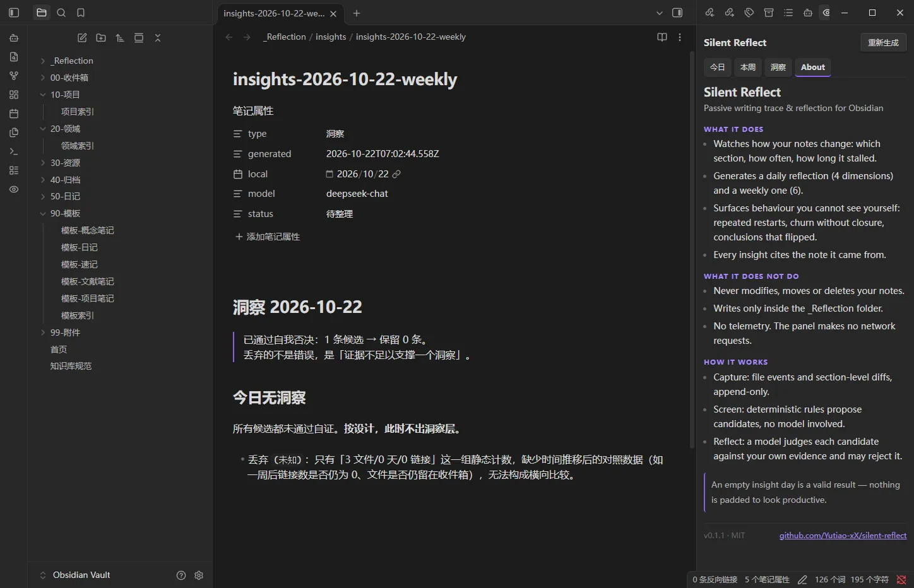Click 添加笔记属性 to add a property
Image resolution: width=914 pixels, height=588 pixels.
point(267,237)
